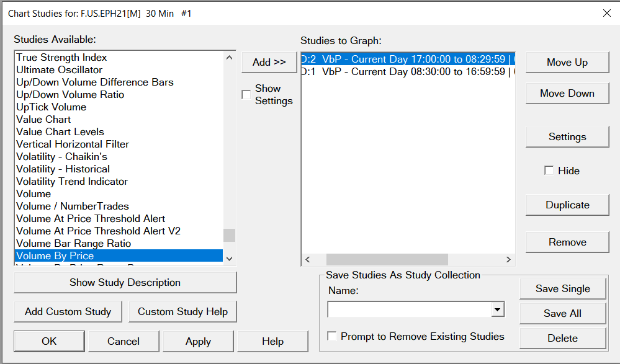Click right scroll arrow under Studies to Graph
620x364 pixels.
tap(508, 259)
